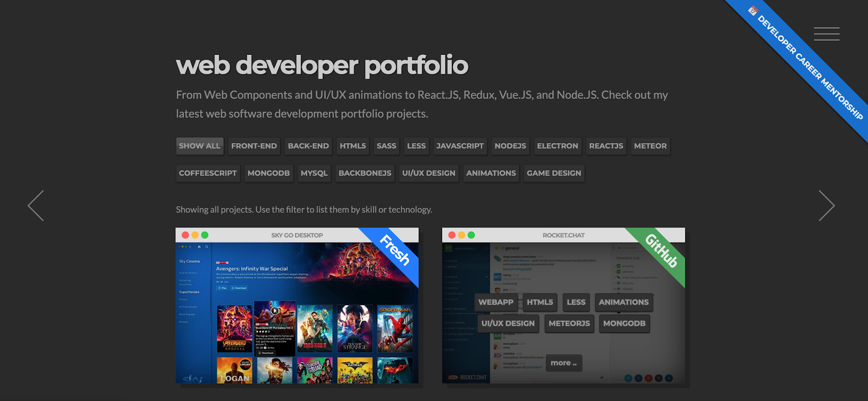Click the Fresh ribbon on Sky Go card
The image size is (868, 401).
tap(394, 250)
